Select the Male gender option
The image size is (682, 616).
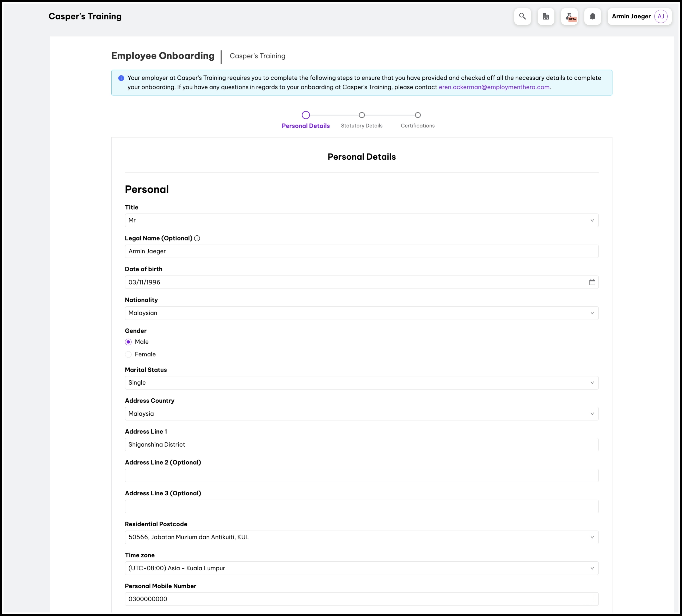128,342
